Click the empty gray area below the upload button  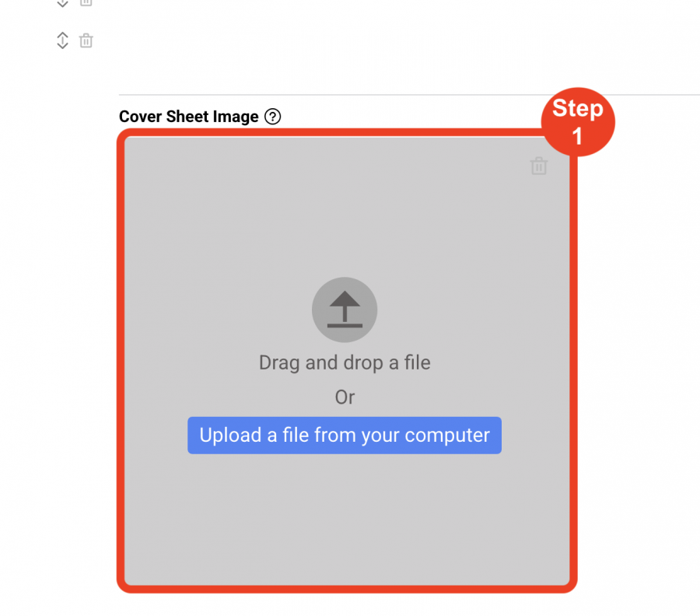[x=345, y=518]
